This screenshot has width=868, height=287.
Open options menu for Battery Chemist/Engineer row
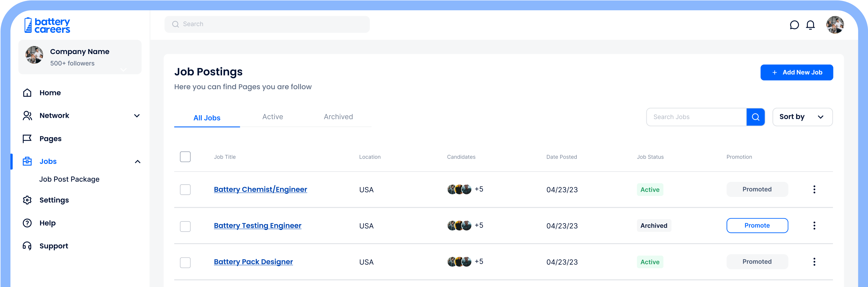pyautogui.click(x=814, y=189)
